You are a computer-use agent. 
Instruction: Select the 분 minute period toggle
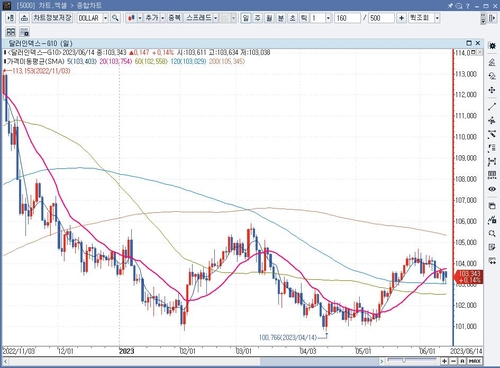(281, 18)
